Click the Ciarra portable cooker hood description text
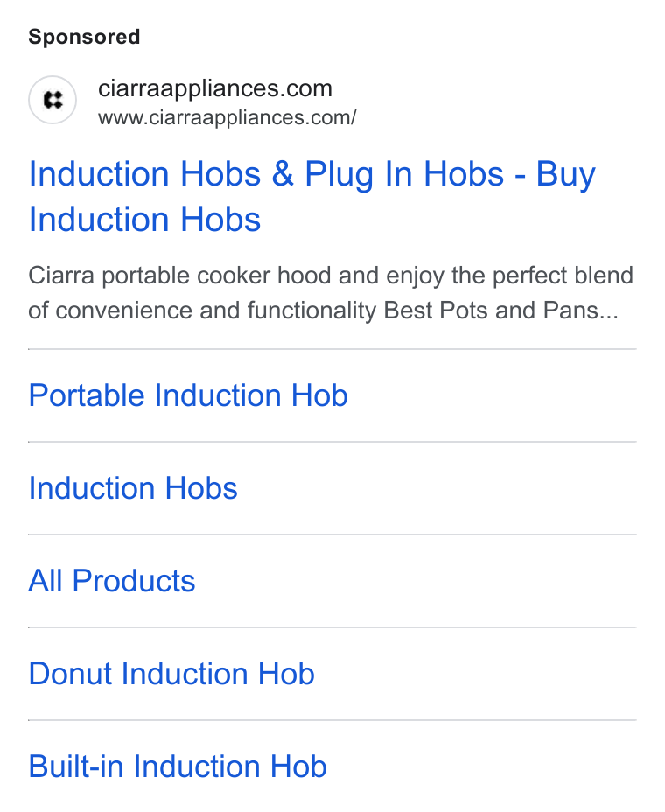Viewport: 665px width, 812px height. tap(331, 293)
